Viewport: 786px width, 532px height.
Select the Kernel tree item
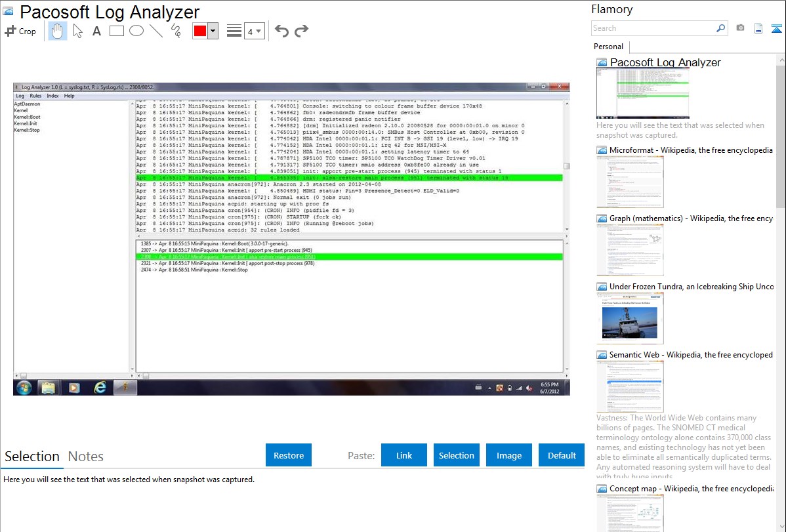(21, 110)
